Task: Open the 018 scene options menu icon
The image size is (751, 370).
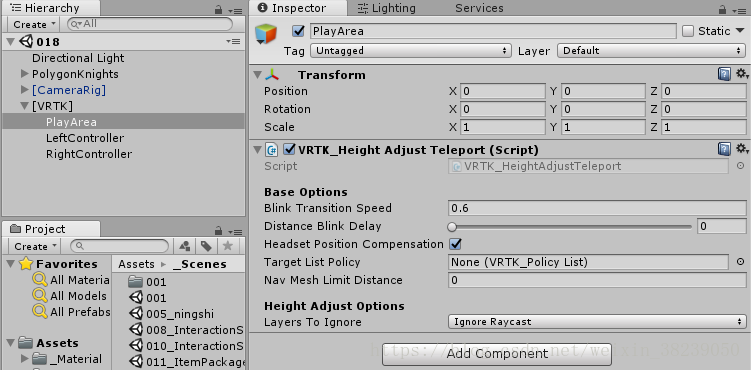Action: click(233, 42)
